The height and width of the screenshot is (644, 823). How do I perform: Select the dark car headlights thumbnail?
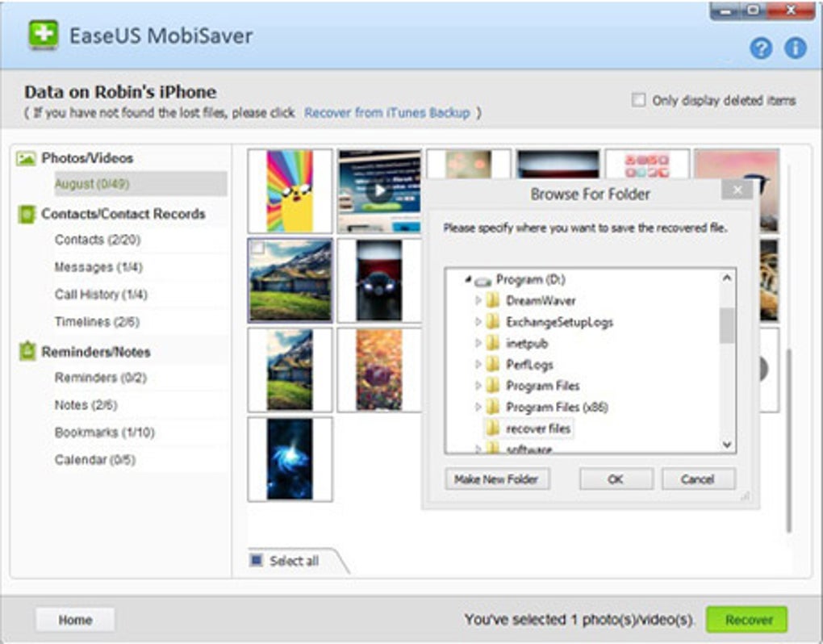point(379,280)
